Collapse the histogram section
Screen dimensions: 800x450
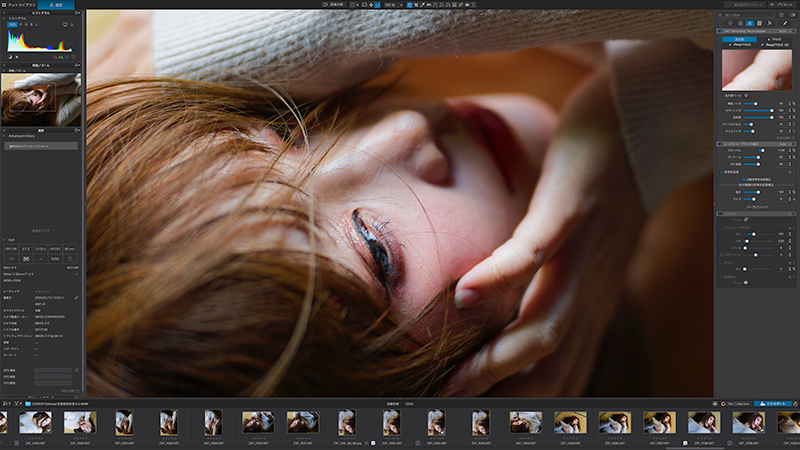4,18
